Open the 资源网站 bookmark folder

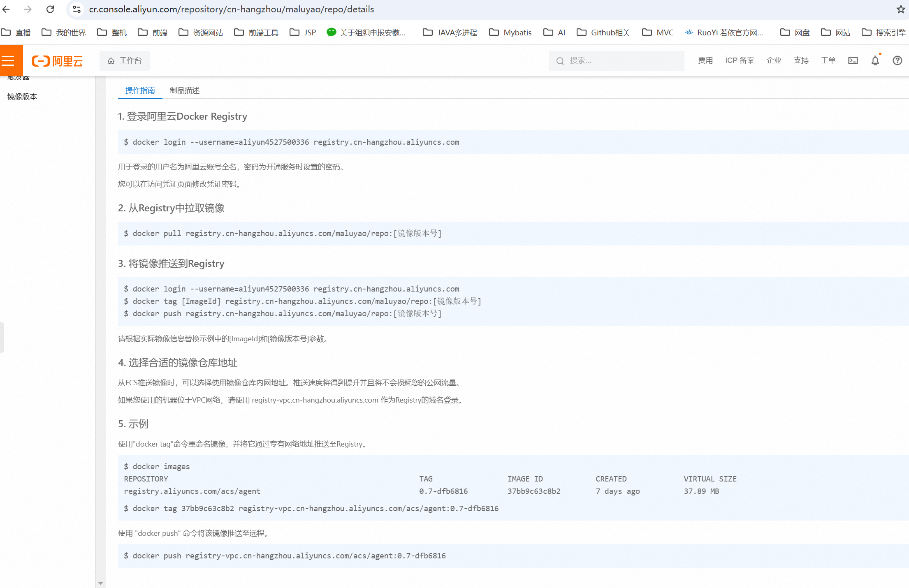(x=201, y=32)
